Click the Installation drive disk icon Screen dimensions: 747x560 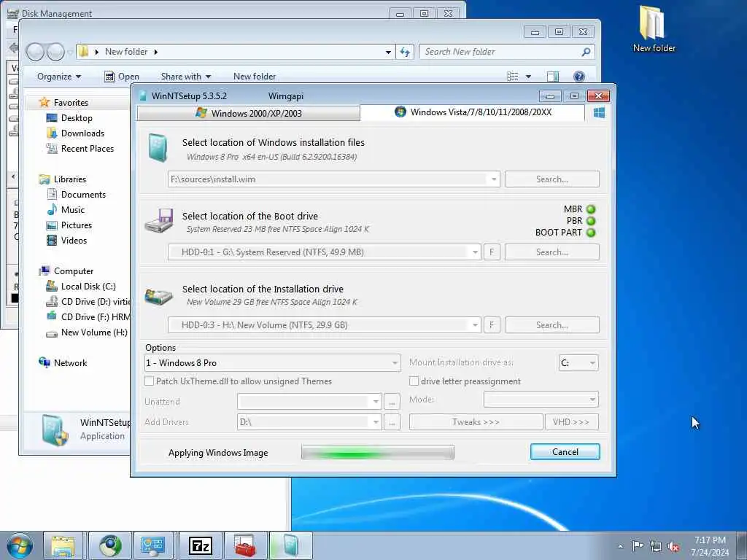[158, 296]
